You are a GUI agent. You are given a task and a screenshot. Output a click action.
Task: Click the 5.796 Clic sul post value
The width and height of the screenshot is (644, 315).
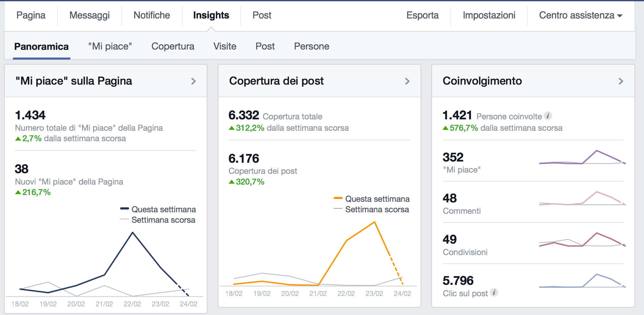tap(458, 281)
